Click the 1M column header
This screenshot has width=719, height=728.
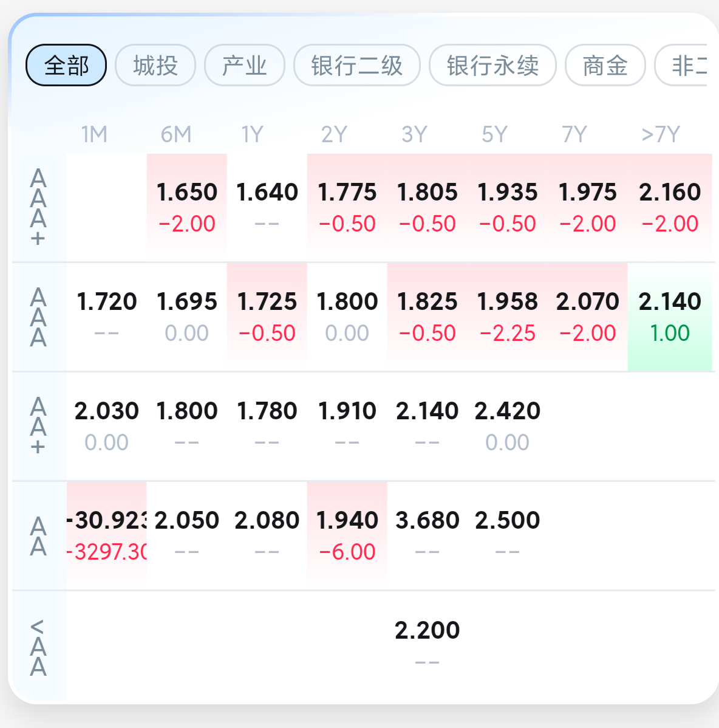(95, 135)
